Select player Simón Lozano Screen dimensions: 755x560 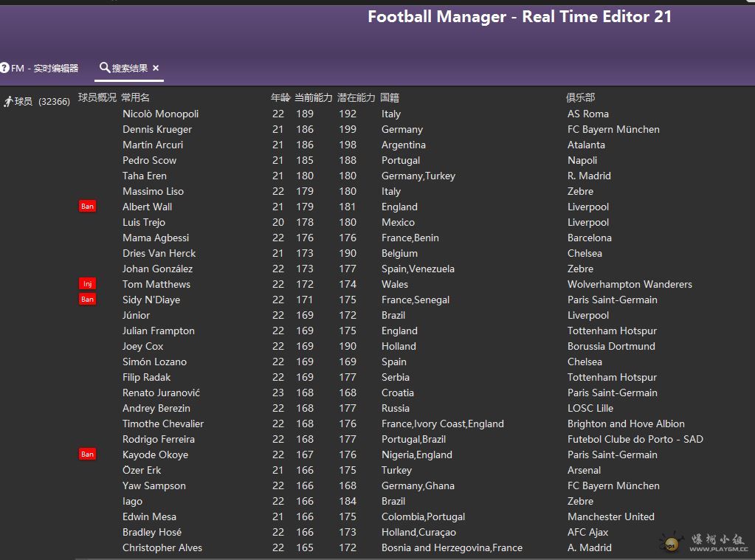[154, 362]
